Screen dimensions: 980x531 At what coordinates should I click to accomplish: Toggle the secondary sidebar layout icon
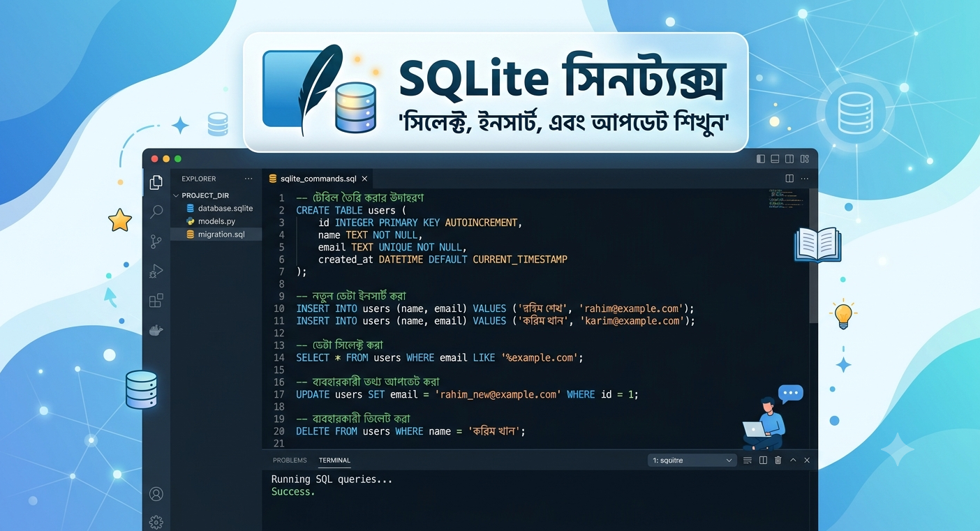pyautogui.click(x=789, y=159)
